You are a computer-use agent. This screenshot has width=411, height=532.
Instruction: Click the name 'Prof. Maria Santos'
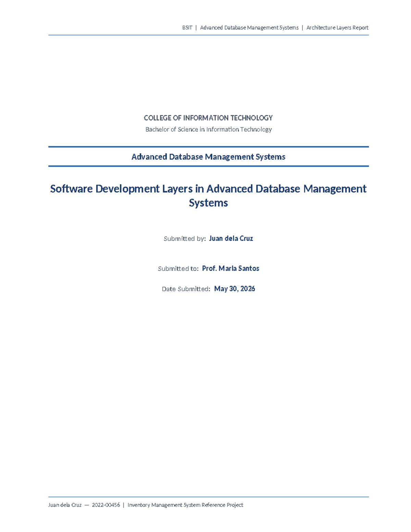pos(231,268)
